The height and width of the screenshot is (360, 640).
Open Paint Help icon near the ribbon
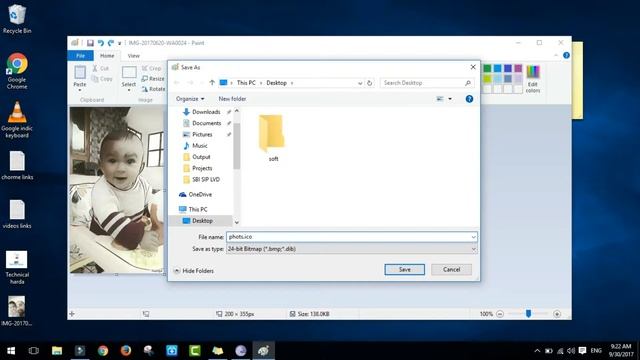(x=566, y=55)
